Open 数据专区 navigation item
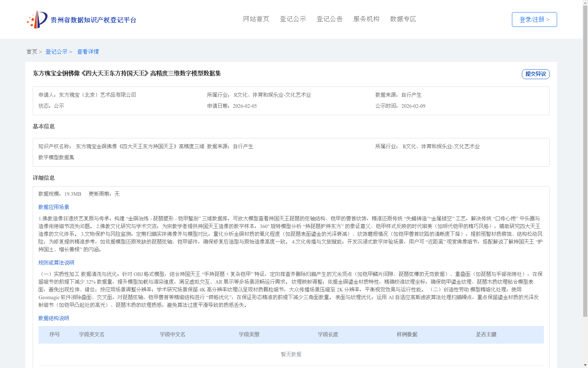The width and height of the screenshot is (588, 368). point(403,19)
